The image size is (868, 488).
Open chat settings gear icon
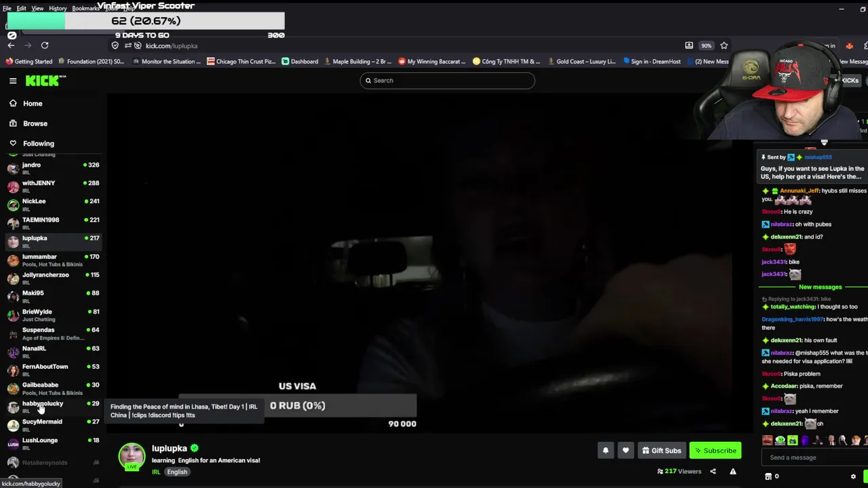[x=853, y=476]
